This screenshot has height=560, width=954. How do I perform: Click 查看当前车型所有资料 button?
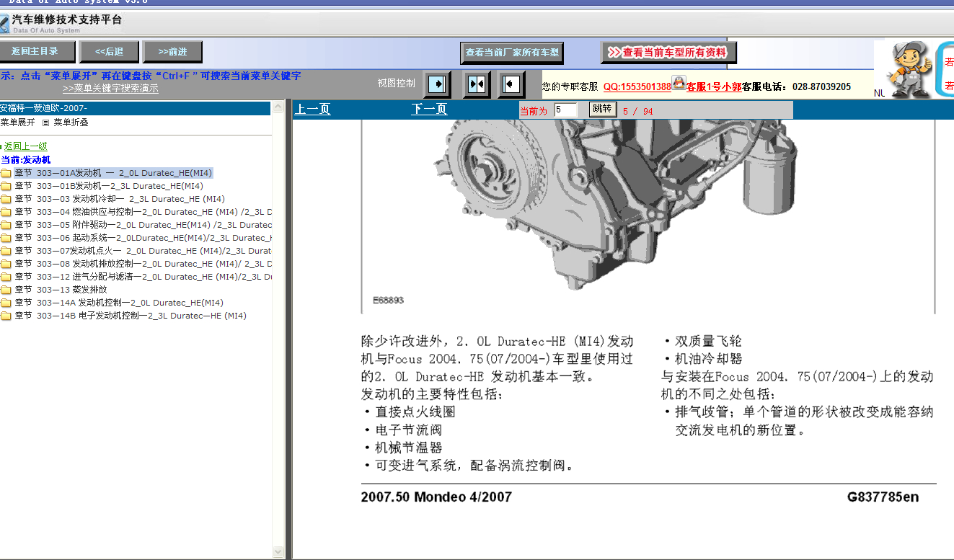tap(668, 53)
